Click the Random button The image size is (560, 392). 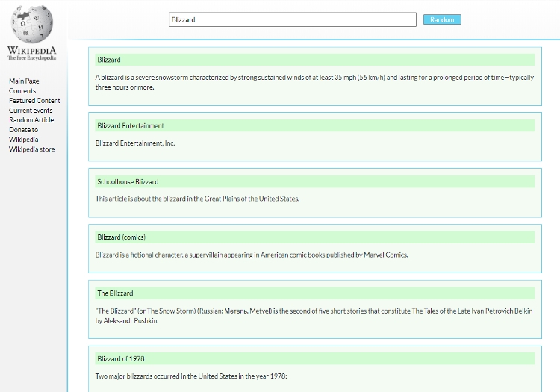point(442,19)
